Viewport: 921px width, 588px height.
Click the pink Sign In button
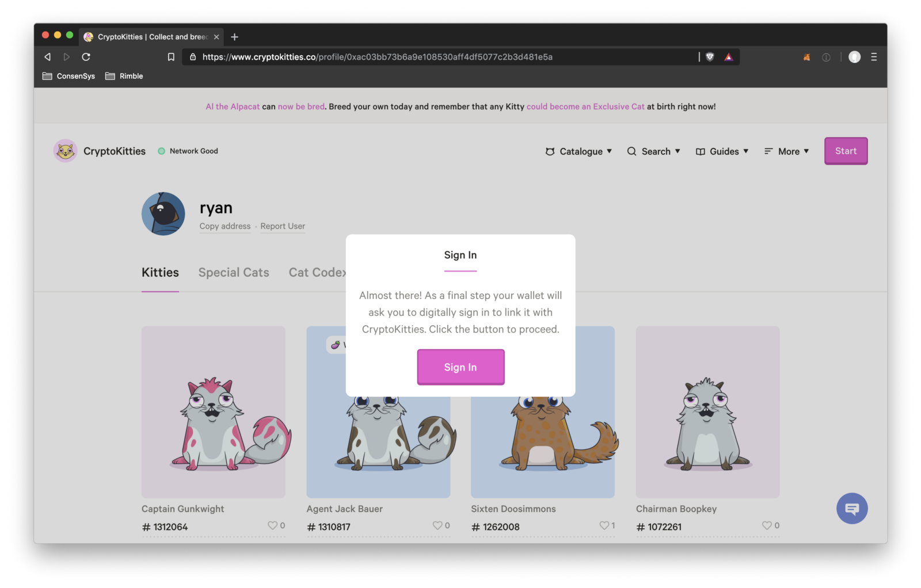click(461, 367)
